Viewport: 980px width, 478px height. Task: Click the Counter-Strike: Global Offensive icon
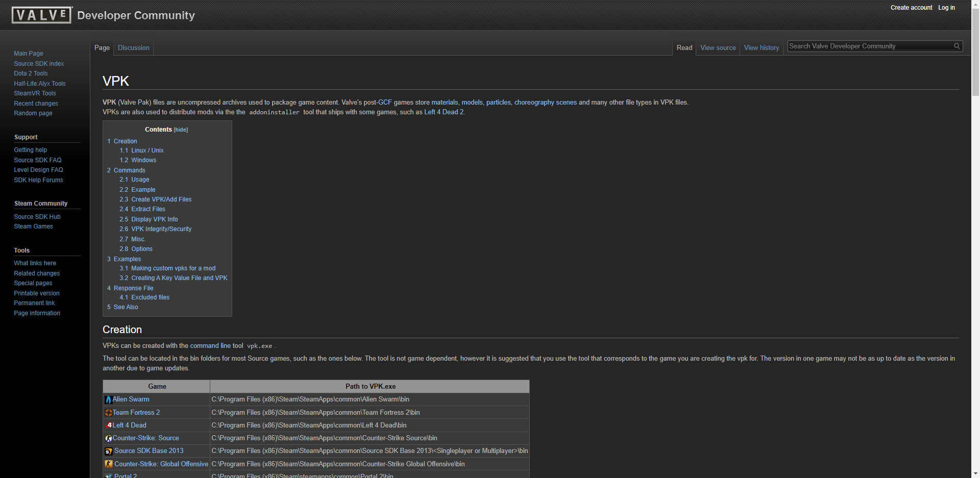coord(108,464)
